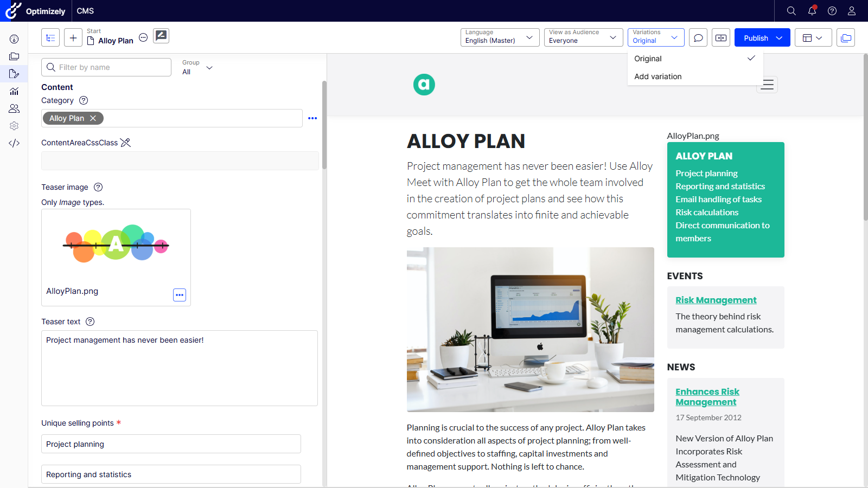Click the NEWS heading in preview
868x488 pixels.
tap(681, 367)
